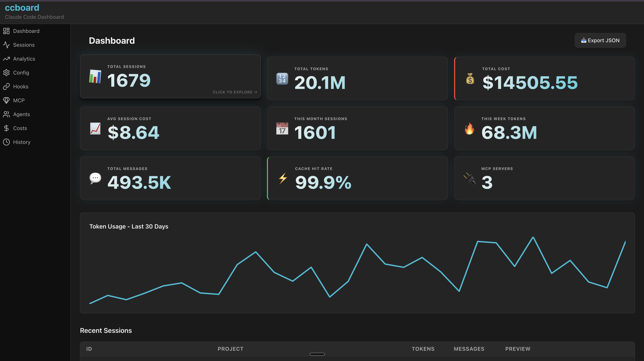Screen dimensions: 644x361
Task: Sort sessions by the TOKENS column header
Action: point(423,349)
